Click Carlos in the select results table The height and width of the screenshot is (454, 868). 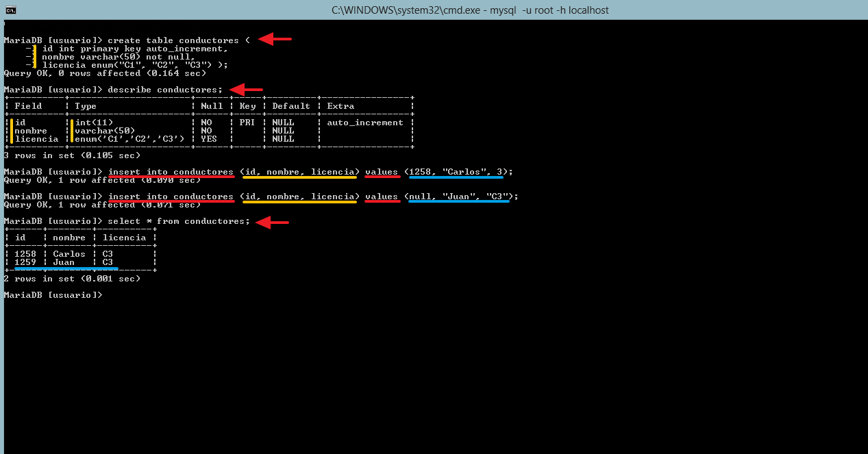pyautogui.click(x=69, y=254)
